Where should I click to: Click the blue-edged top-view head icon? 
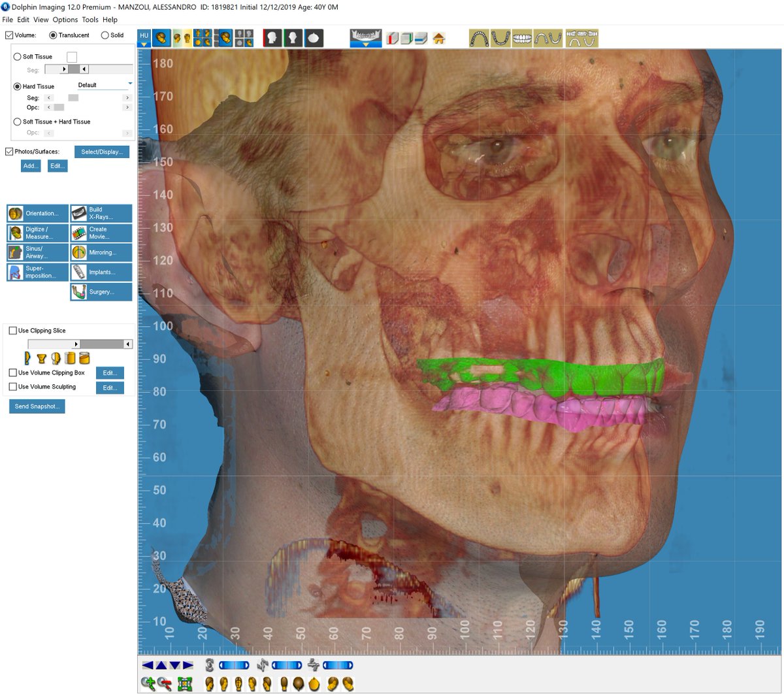(x=314, y=38)
